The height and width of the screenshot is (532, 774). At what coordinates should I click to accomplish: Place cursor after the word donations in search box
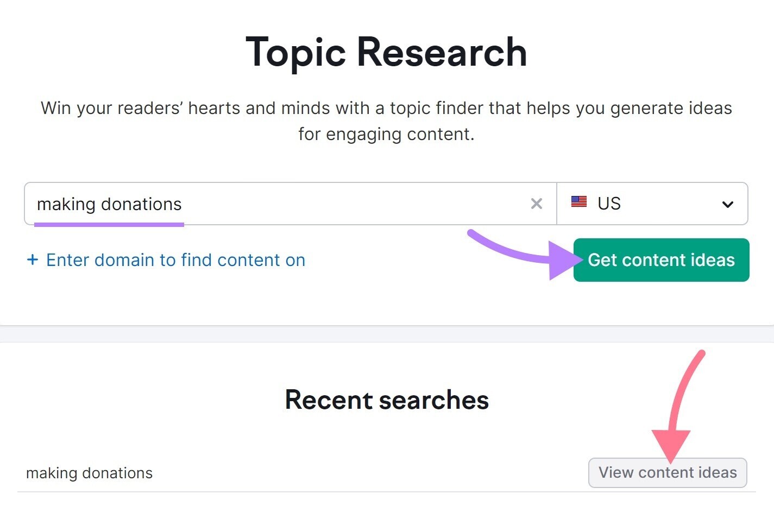coord(183,204)
